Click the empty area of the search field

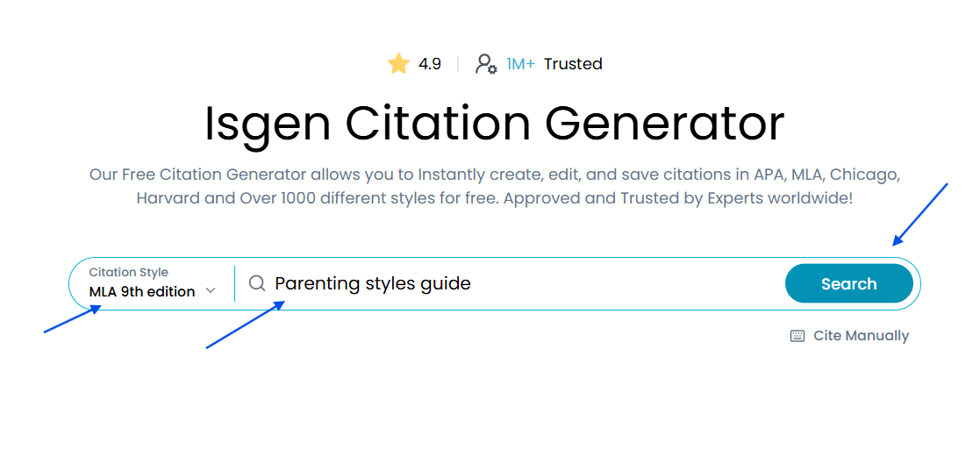(625, 283)
